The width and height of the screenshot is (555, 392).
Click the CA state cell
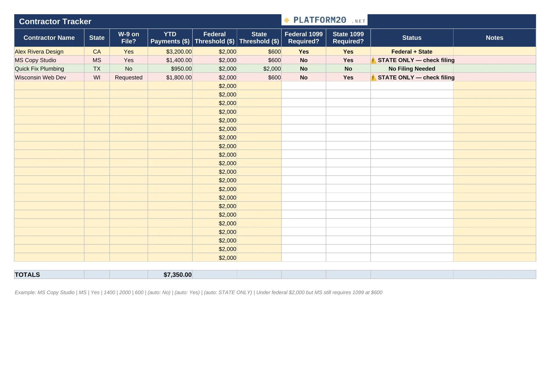[97, 52]
